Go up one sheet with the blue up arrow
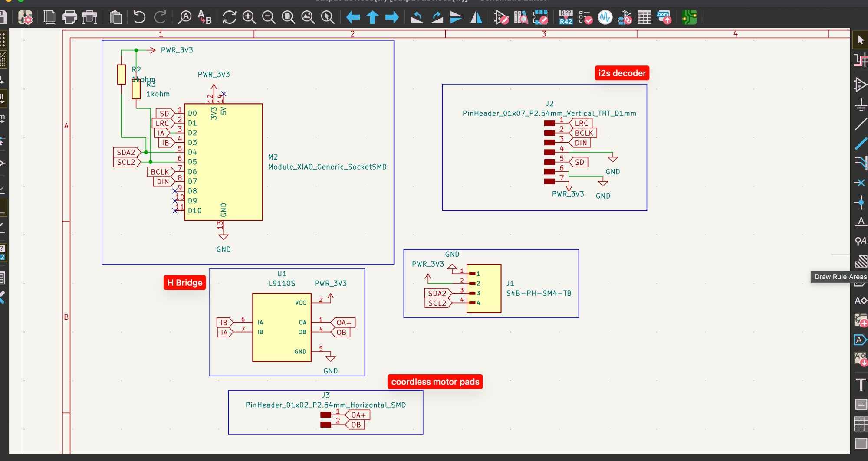This screenshot has height=461, width=868. click(372, 17)
